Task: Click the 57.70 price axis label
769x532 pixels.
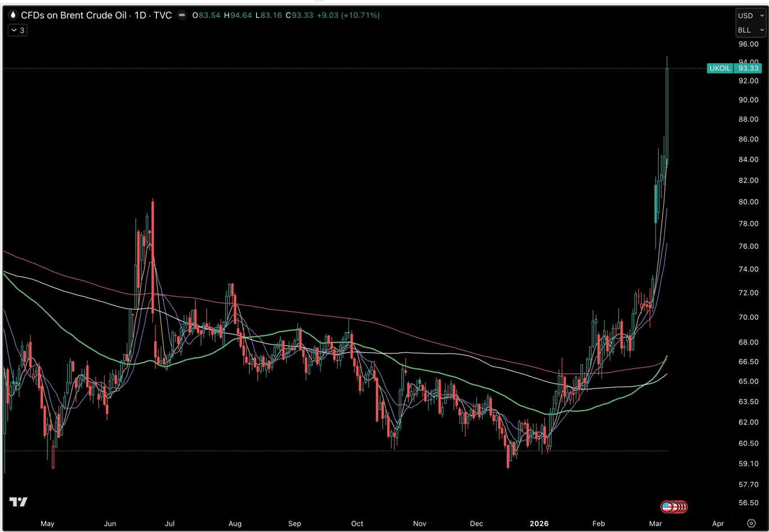Action: pos(749,484)
